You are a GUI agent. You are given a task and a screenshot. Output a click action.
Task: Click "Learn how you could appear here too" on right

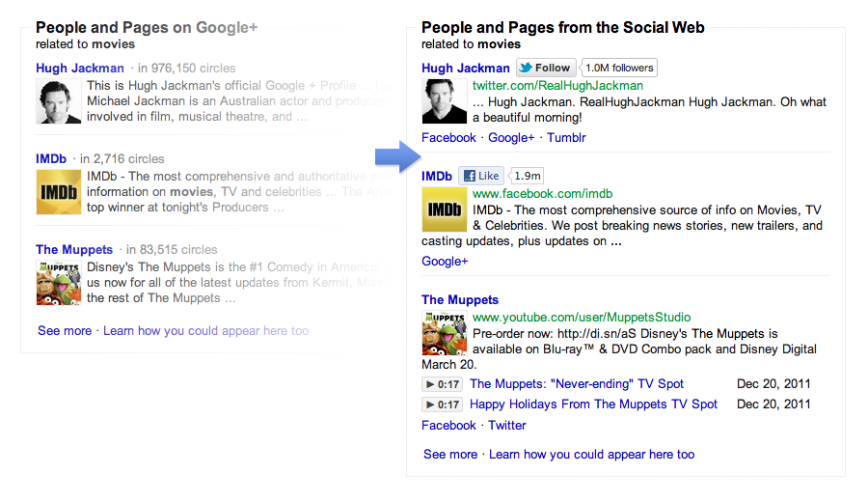pyautogui.click(x=591, y=455)
